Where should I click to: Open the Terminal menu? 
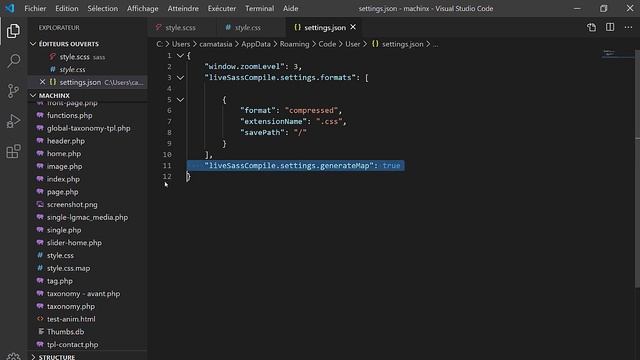(260, 8)
